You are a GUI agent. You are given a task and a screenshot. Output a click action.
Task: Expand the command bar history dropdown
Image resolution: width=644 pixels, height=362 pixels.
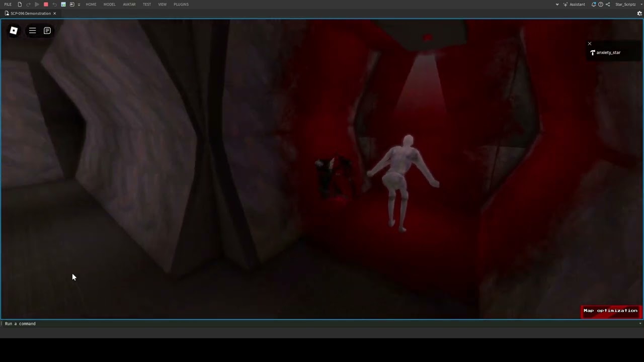point(640,324)
